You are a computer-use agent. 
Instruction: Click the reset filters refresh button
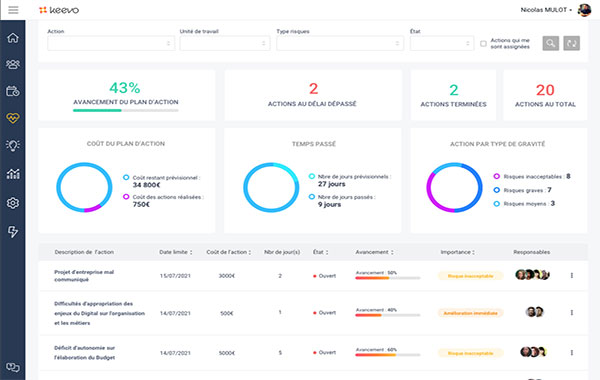(x=572, y=43)
